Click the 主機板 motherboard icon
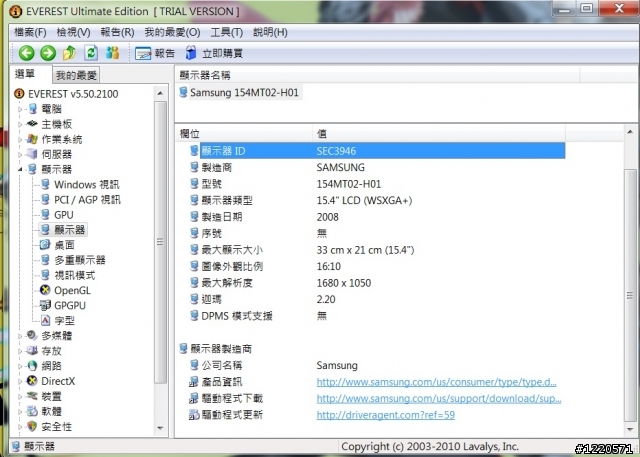Image resolution: width=640 pixels, height=457 pixels. [32, 124]
